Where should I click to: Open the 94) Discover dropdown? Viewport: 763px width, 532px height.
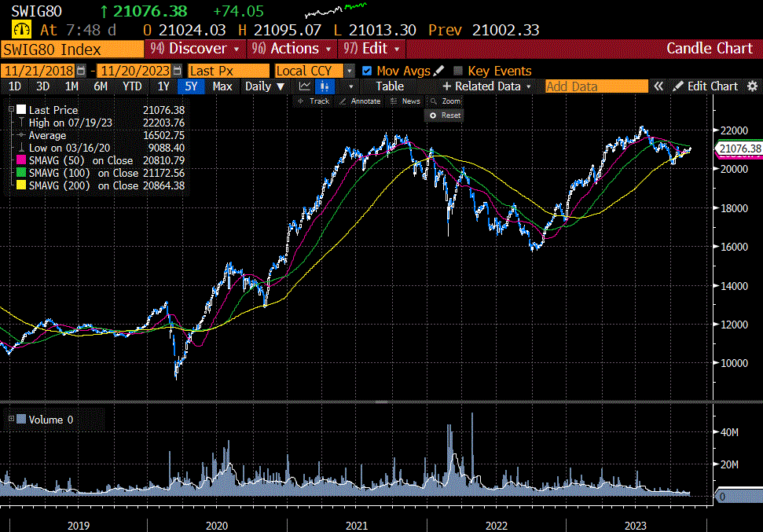tap(195, 49)
